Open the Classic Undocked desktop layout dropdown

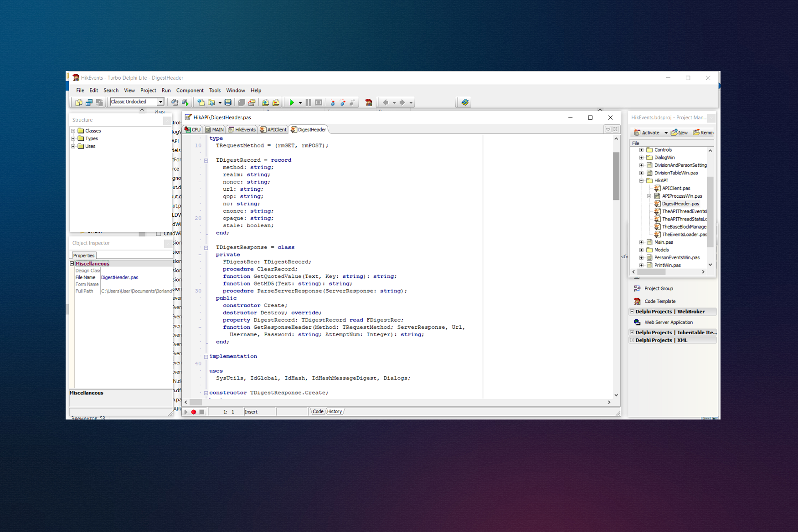[x=160, y=102]
